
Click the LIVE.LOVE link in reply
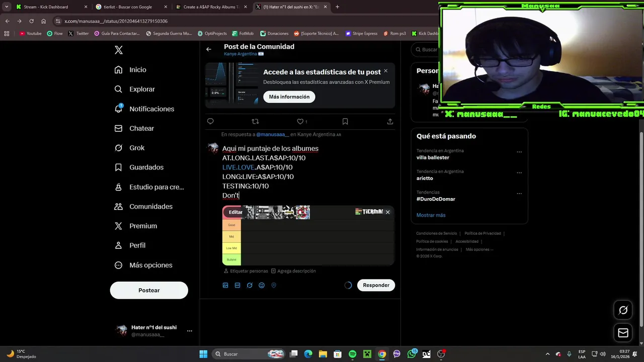(238, 167)
